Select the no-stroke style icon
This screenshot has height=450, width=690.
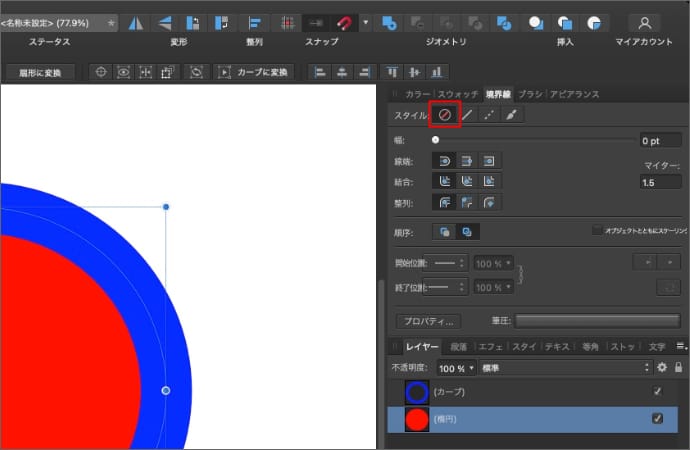pyautogui.click(x=443, y=115)
